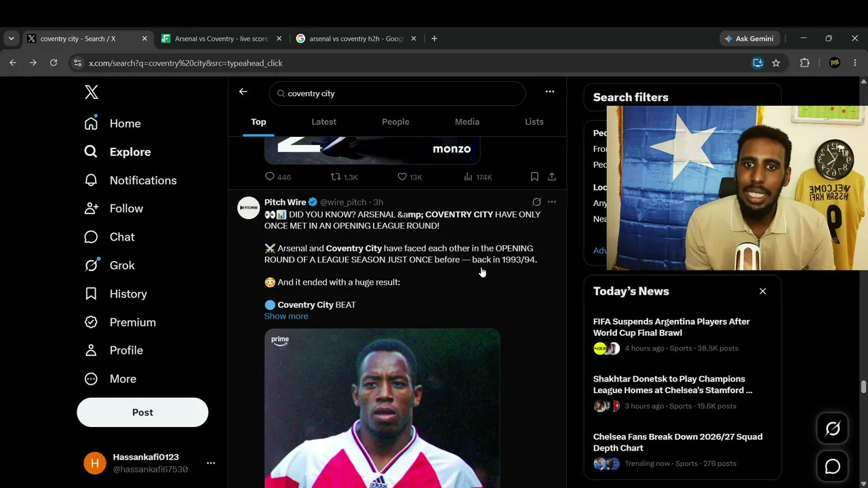Open search options three-dot menu
Image resolution: width=868 pixels, height=488 pixels.
[550, 92]
